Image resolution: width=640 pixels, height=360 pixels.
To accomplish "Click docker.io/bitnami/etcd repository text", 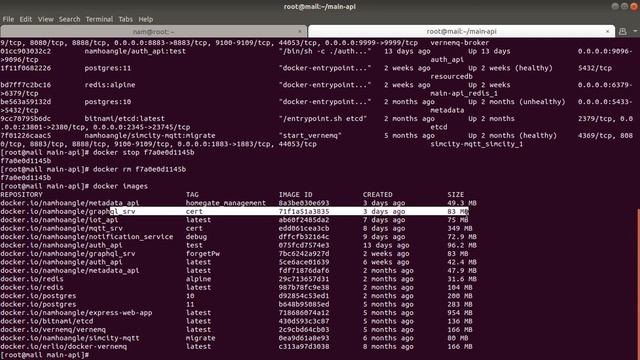I will click(x=48, y=321).
